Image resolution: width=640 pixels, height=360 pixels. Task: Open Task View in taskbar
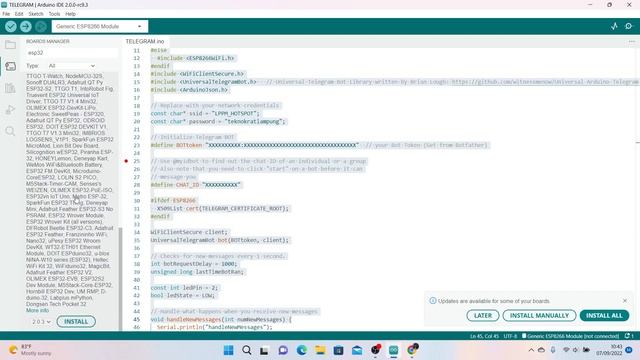[x=264, y=350]
